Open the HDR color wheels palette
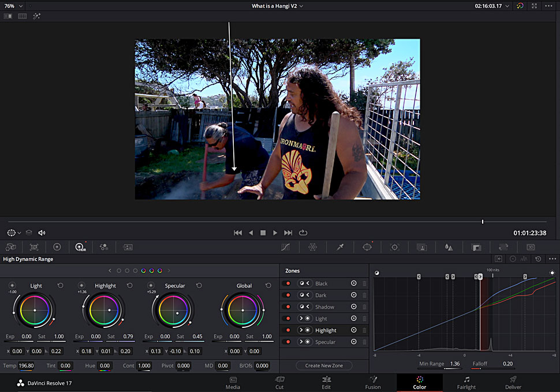The image size is (560, 392). pyautogui.click(x=80, y=247)
